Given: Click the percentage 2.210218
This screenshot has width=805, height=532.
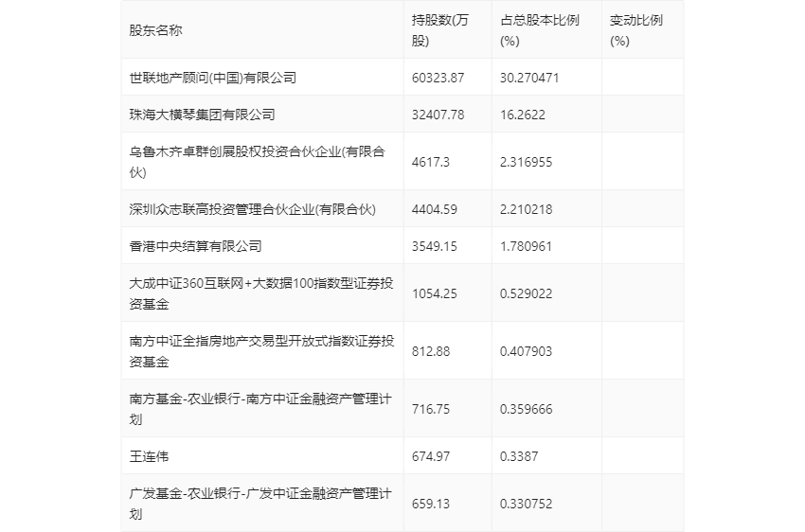Looking at the screenshot, I should click(527, 209).
